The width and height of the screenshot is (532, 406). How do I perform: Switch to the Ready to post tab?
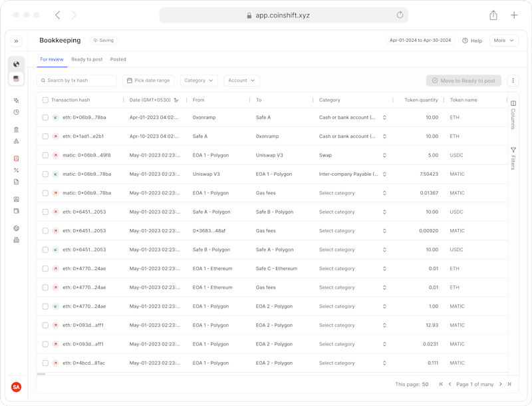(87, 59)
